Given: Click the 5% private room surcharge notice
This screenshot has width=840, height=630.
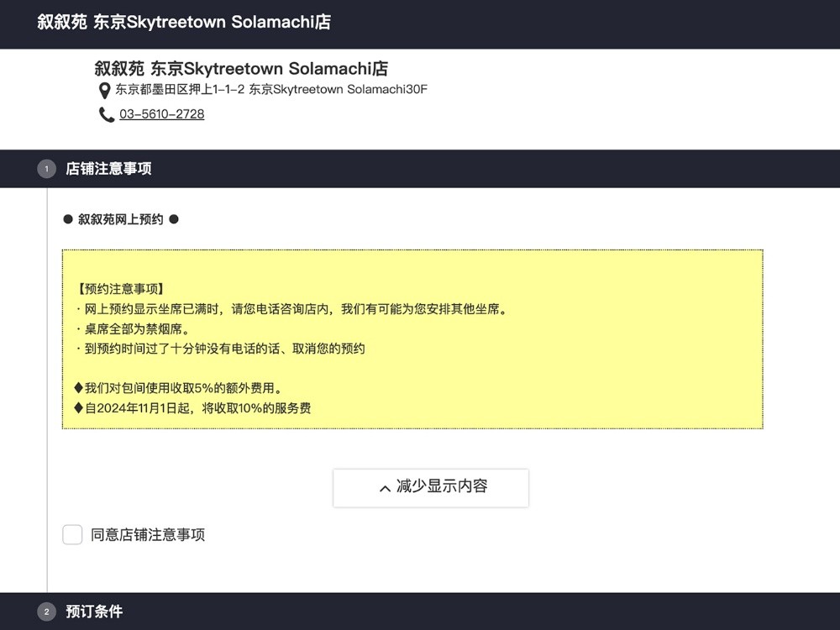Looking at the screenshot, I should click(178, 388).
